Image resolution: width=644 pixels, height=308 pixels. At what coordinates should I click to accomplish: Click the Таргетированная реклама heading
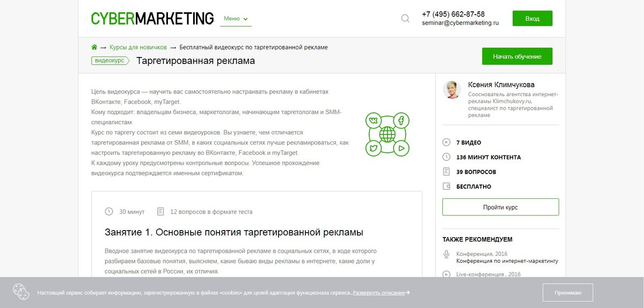pos(196,61)
